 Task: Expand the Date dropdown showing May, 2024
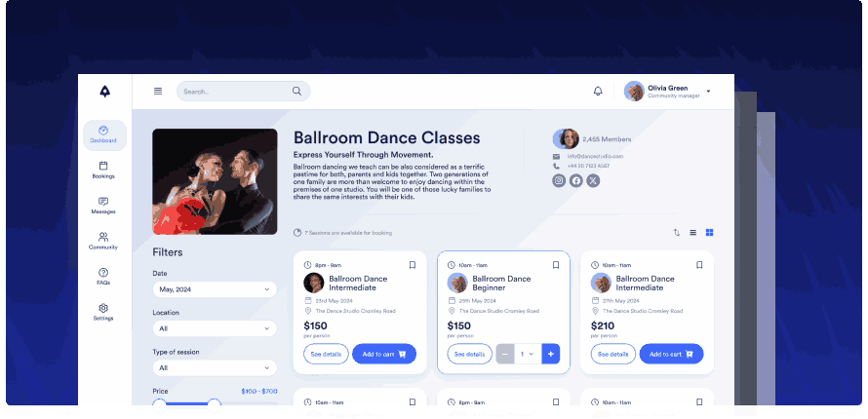tap(215, 289)
